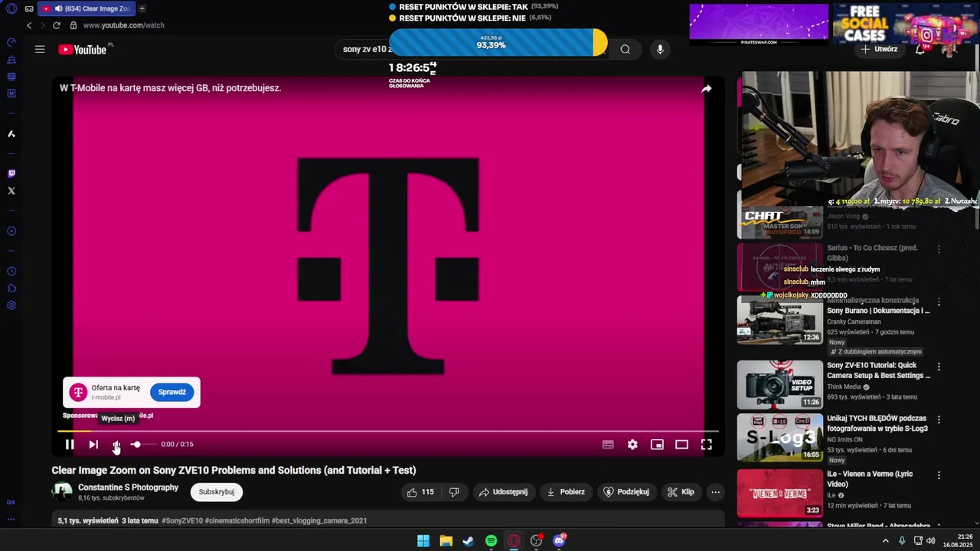Image resolution: width=980 pixels, height=551 pixels.
Task: Click the www.youtube.com/watch address bar
Action: (x=123, y=25)
